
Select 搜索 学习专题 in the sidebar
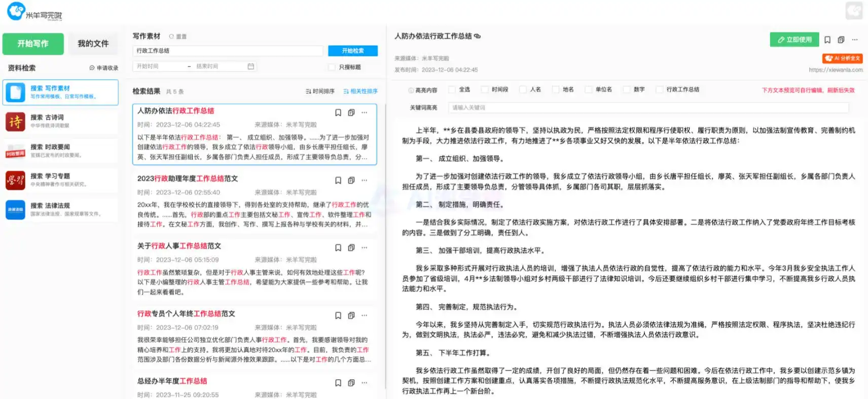click(x=60, y=180)
